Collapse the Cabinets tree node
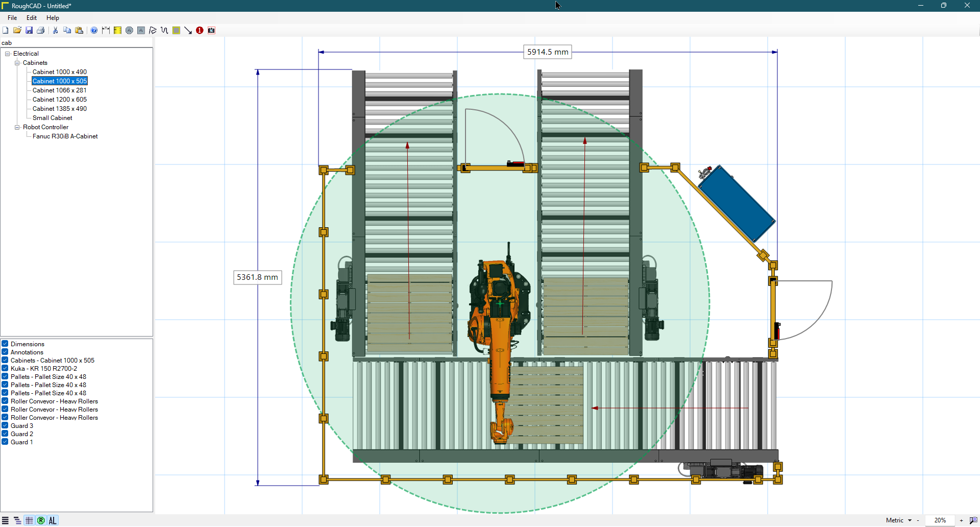This screenshot has height=527, width=980. [17, 63]
